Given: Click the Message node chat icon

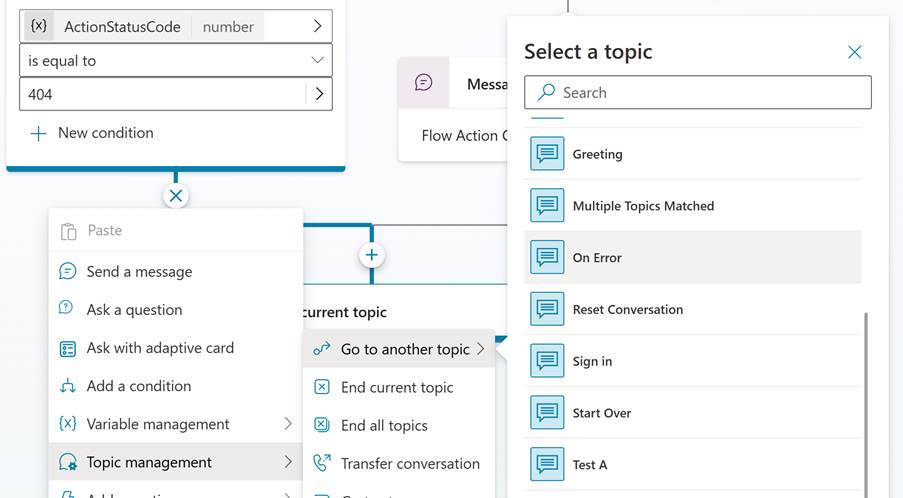Looking at the screenshot, I should click(x=424, y=83).
